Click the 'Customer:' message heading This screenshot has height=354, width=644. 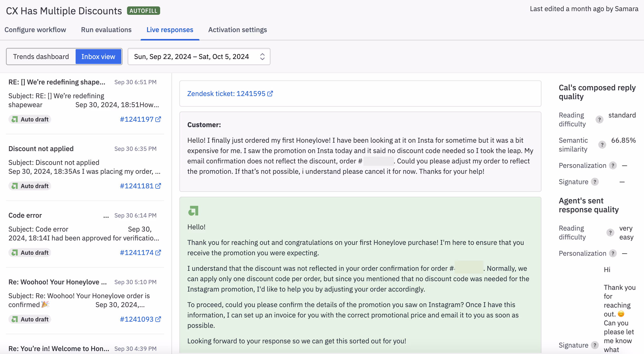[204, 125]
